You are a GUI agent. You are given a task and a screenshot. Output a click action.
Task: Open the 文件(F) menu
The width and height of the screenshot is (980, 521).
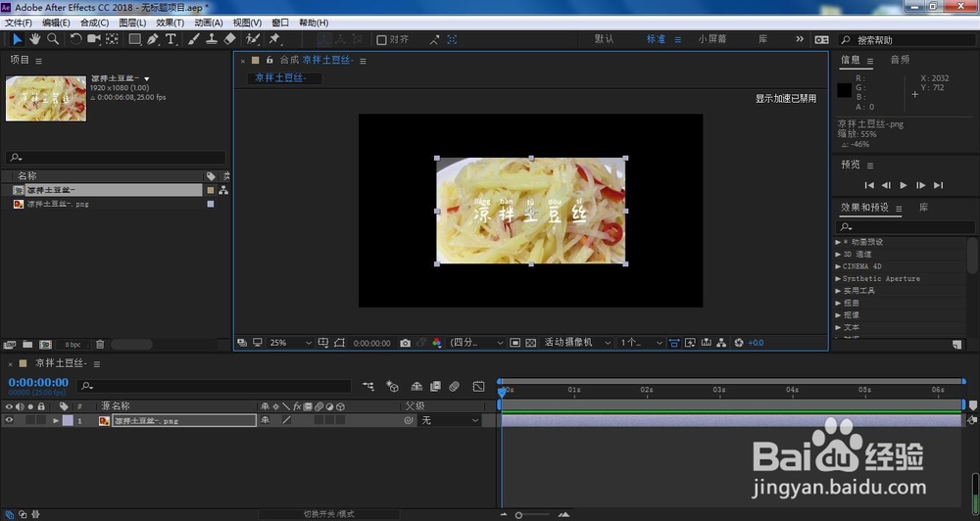18,23
